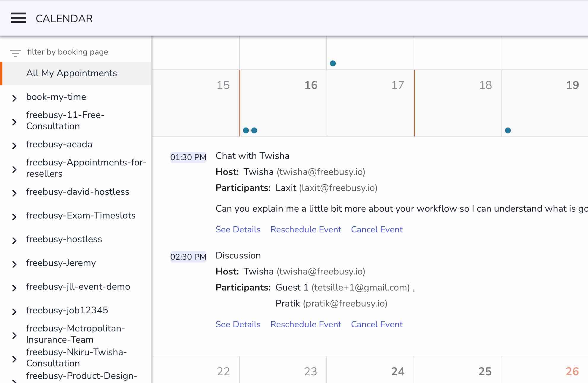The image size is (588, 383).
Task: Click the filter by booking page field
Action: [68, 52]
